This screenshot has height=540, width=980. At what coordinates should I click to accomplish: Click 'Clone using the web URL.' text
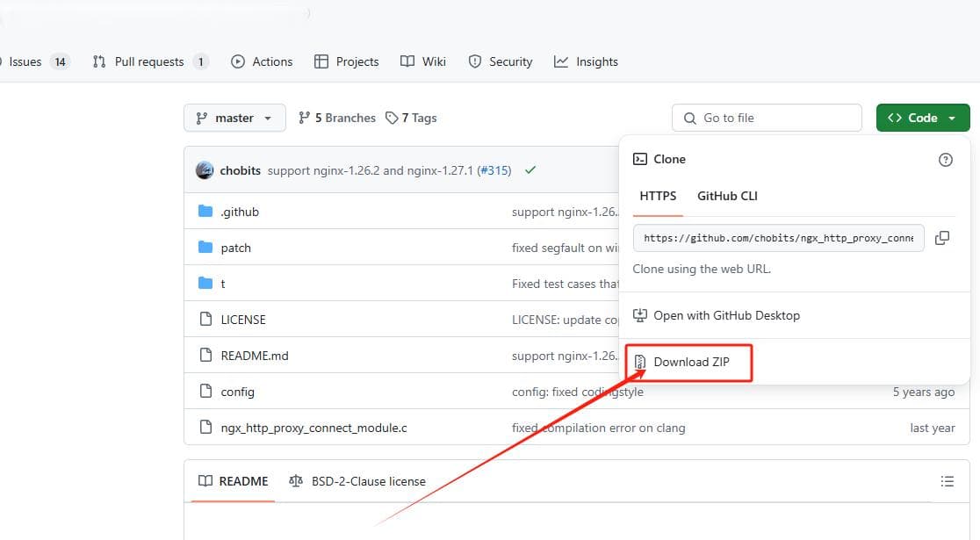click(x=702, y=269)
